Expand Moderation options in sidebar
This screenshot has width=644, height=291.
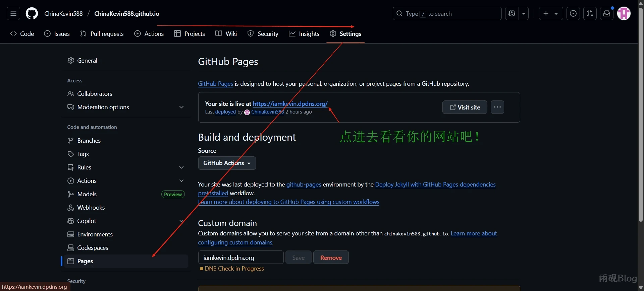pos(181,107)
